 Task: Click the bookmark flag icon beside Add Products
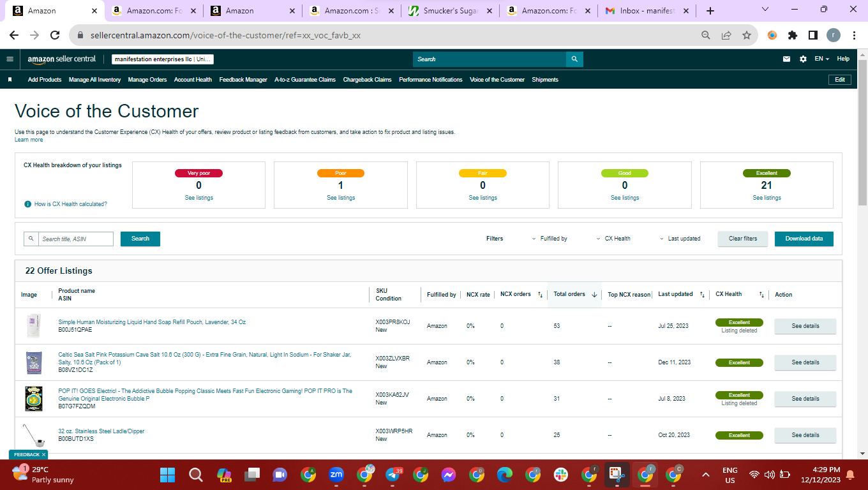click(10, 80)
